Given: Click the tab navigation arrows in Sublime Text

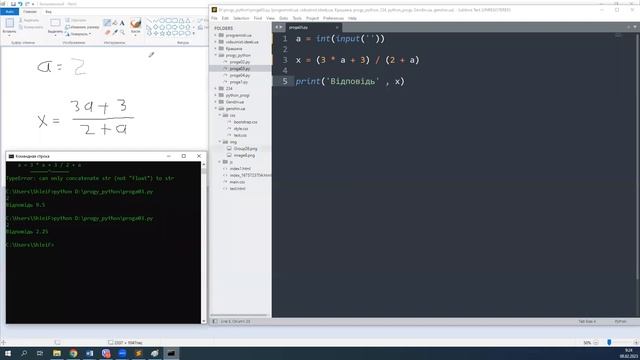Looking at the screenshot, I should [279, 27].
